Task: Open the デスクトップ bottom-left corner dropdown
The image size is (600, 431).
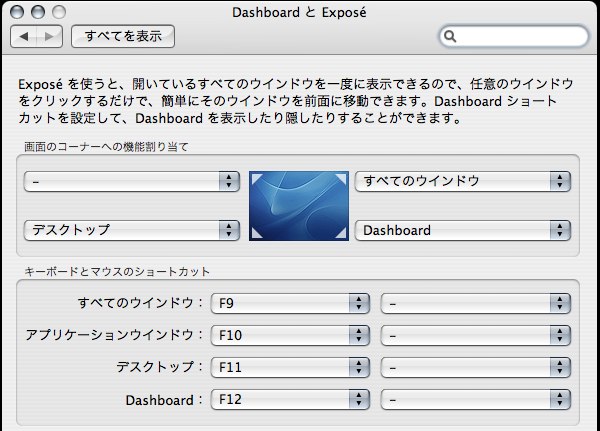Action: coord(132,230)
